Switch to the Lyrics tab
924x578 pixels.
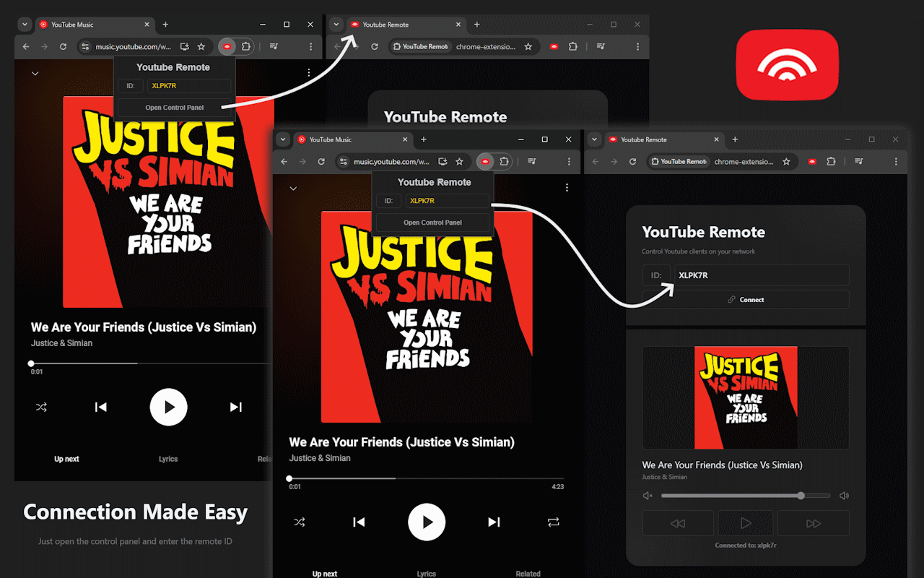point(426,573)
